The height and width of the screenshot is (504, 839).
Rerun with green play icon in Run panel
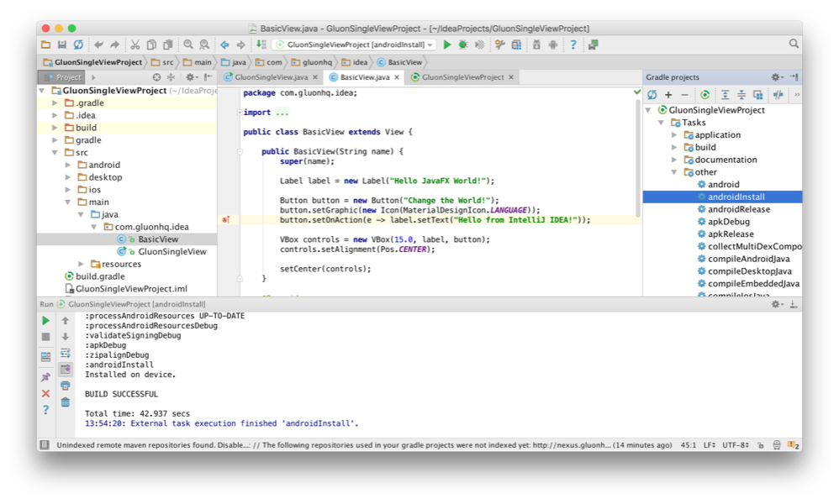[x=46, y=321]
